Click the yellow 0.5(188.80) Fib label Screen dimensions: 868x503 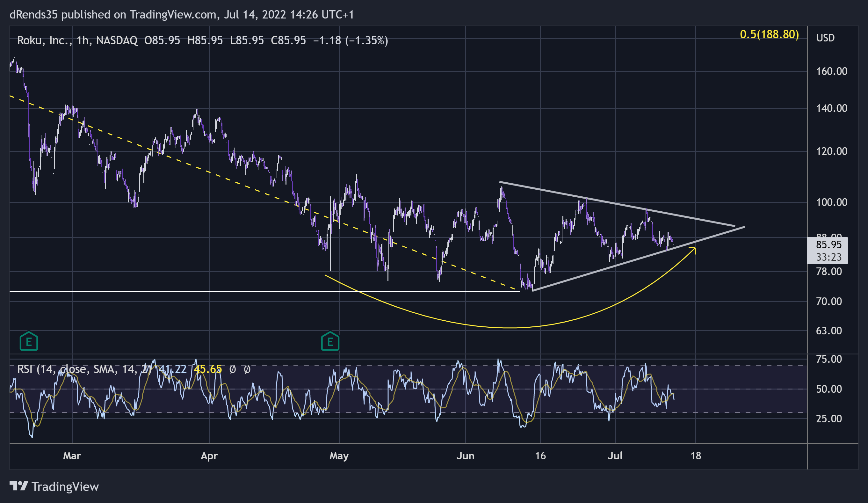[769, 34]
